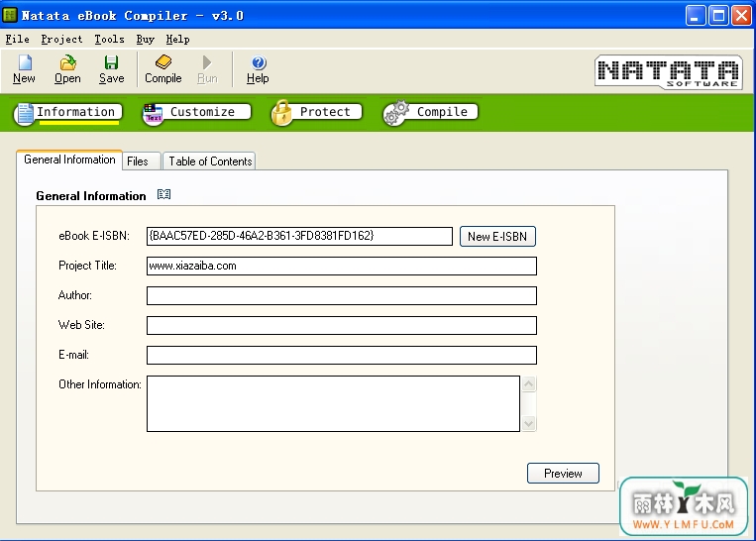Switch to the Table of Contents tab
This screenshot has width=756, height=541.
coord(210,162)
